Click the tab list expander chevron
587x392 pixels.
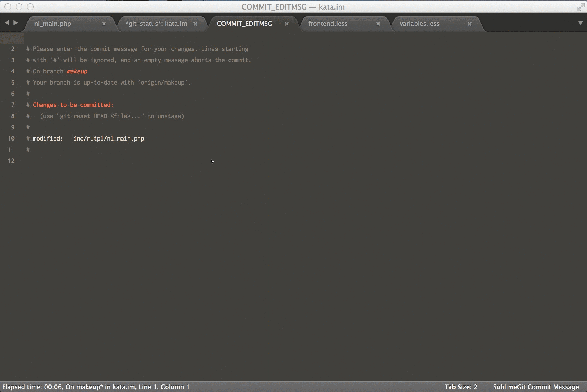click(x=581, y=23)
